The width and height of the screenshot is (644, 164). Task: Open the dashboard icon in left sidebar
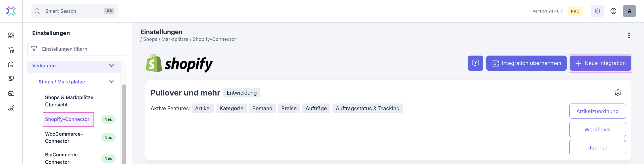11,35
